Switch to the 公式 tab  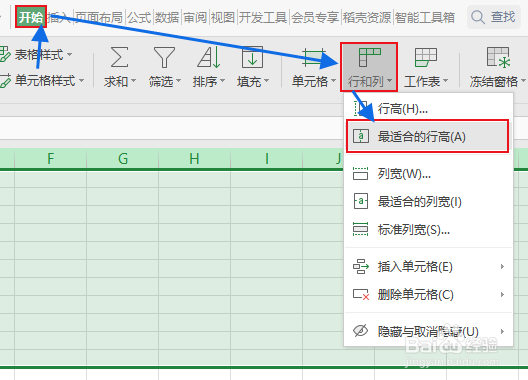(139, 17)
